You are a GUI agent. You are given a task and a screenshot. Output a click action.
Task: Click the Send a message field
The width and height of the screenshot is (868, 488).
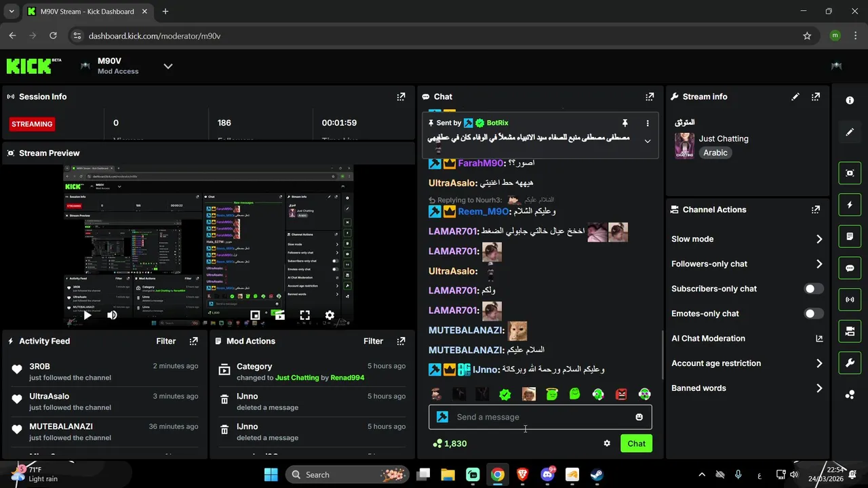pos(540,417)
